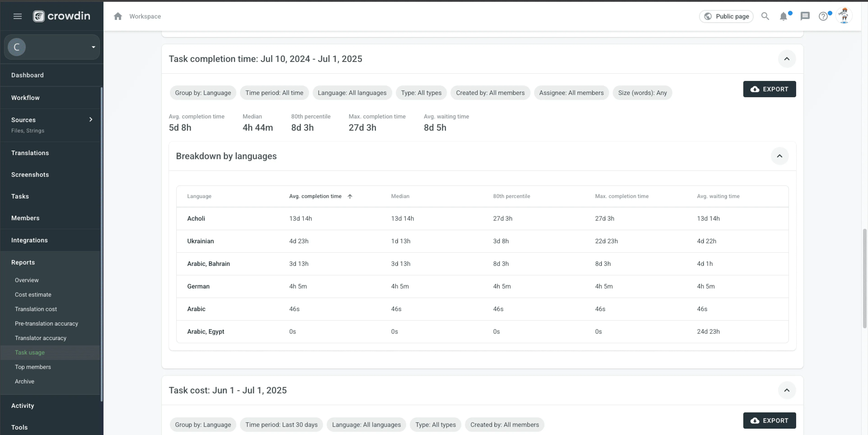The image size is (868, 435).
Task: Go to Top members report
Action: coord(33,367)
